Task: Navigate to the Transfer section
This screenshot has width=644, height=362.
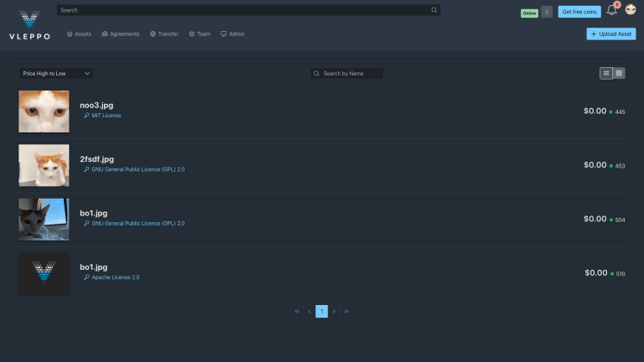Action: coord(164,34)
